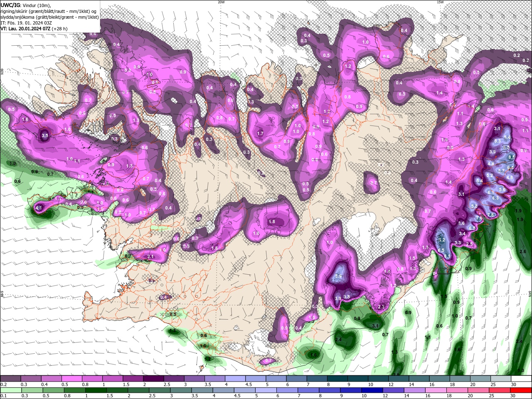Select the palest green swatch starting the rain scale
Screen dimensions: 532x399
click(x=10, y=390)
